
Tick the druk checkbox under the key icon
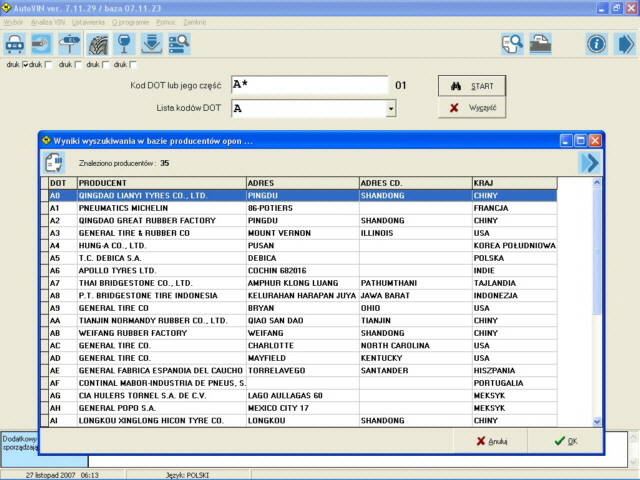pyautogui.click(x=48, y=64)
